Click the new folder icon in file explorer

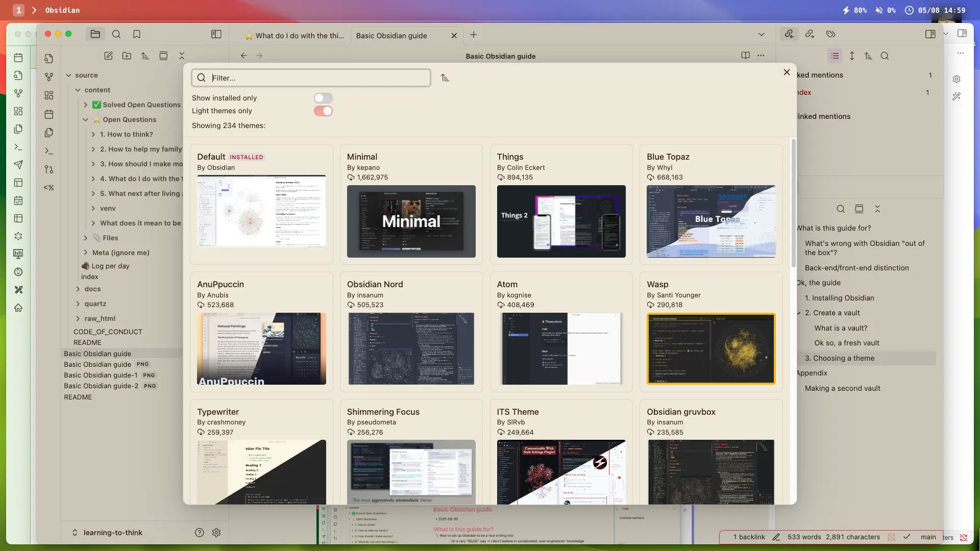coord(127,56)
